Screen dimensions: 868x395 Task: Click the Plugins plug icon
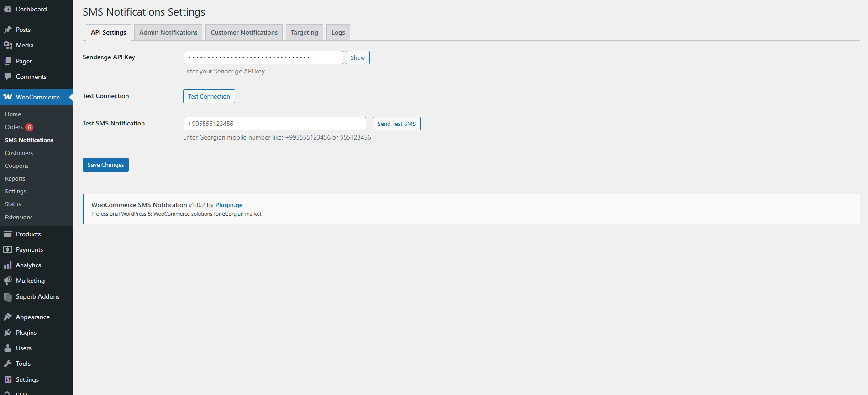point(8,333)
